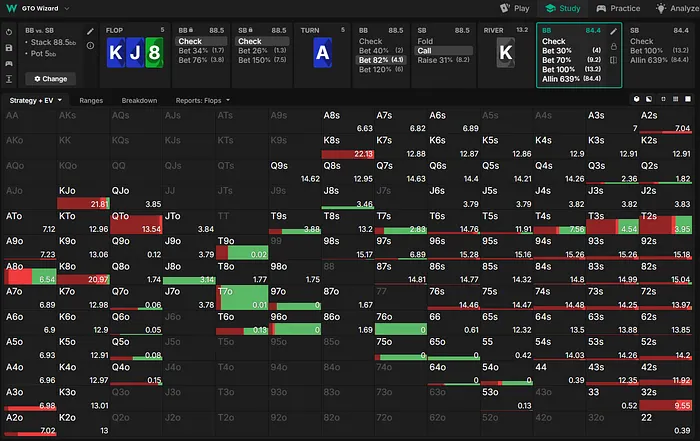Switch to the Ranges tab

coord(91,101)
